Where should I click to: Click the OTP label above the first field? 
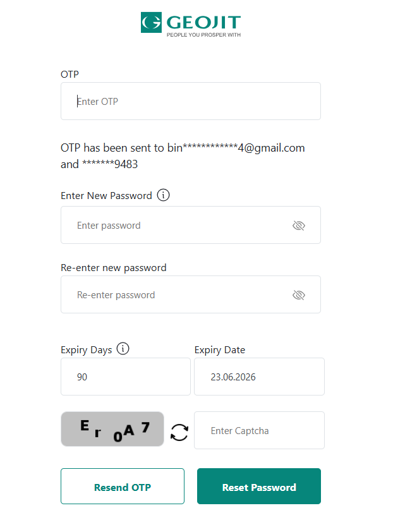70,75
